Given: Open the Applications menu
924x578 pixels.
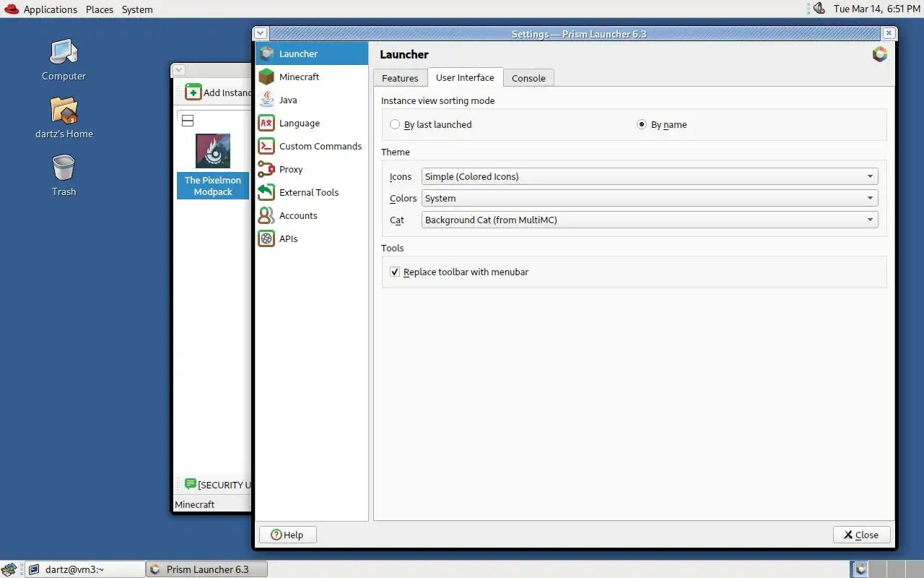Looking at the screenshot, I should 50,9.
